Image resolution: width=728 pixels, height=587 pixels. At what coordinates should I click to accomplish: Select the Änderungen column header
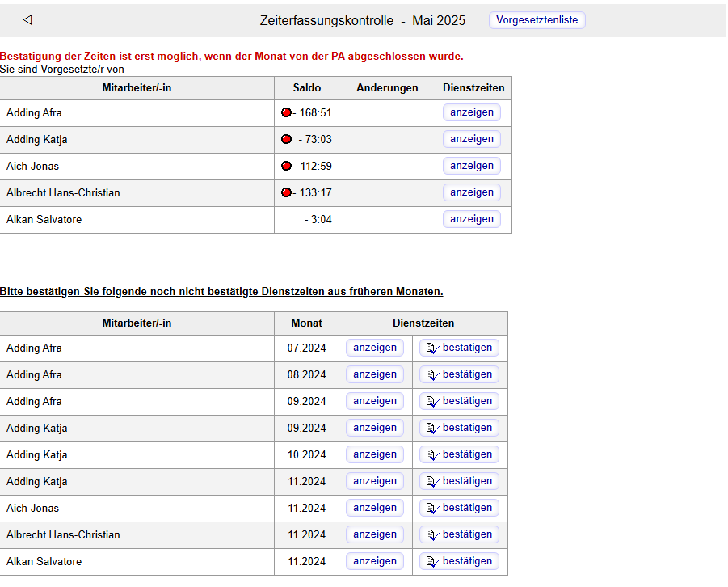pos(387,88)
